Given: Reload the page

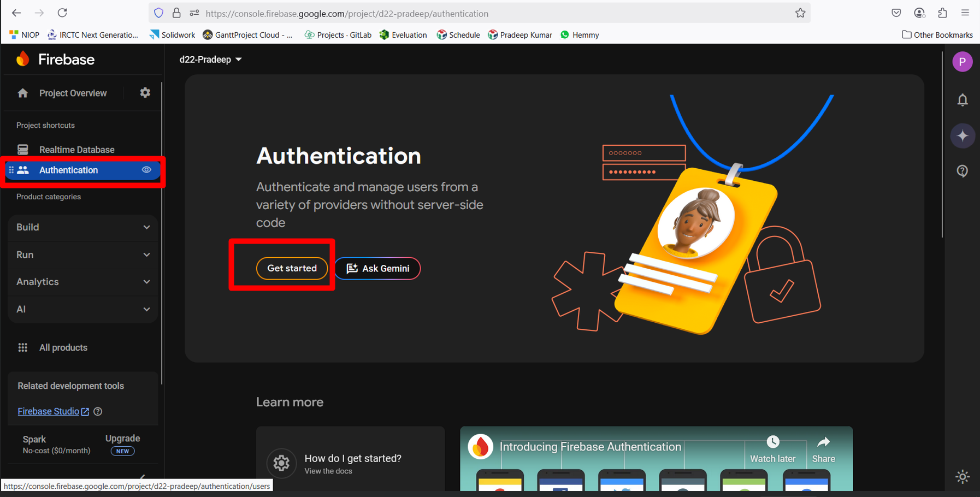Looking at the screenshot, I should [62, 13].
